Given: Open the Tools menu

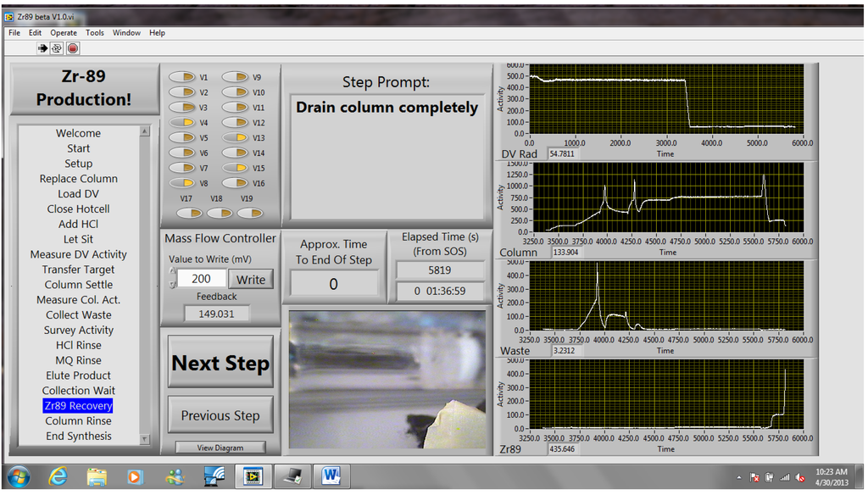Looking at the screenshot, I should pyautogui.click(x=95, y=33).
